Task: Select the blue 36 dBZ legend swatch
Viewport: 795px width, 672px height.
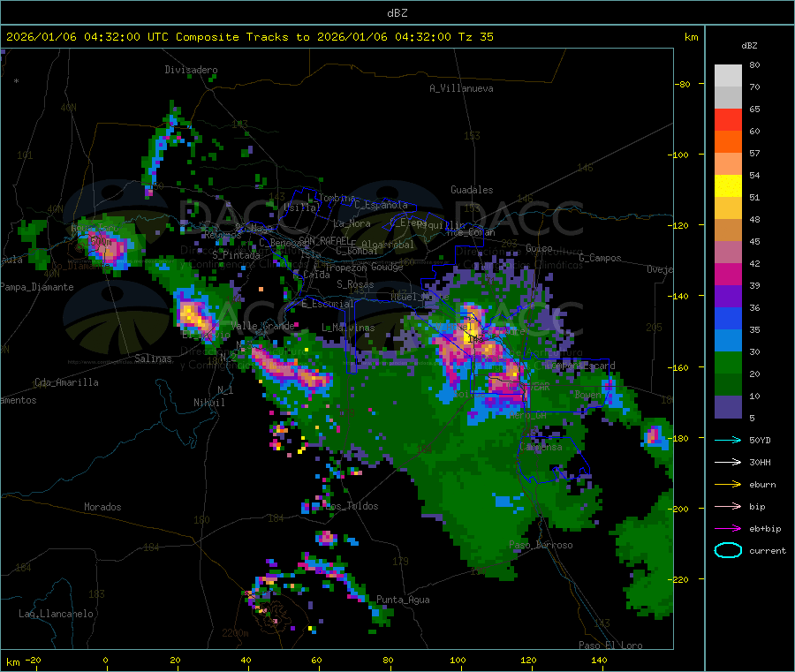Action: pos(728,318)
